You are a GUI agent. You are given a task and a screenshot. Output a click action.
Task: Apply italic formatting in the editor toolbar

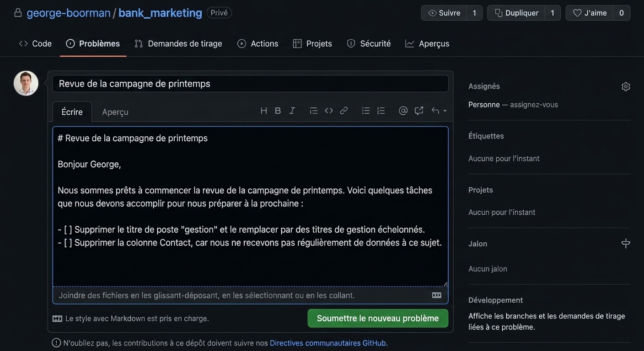click(292, 111)
